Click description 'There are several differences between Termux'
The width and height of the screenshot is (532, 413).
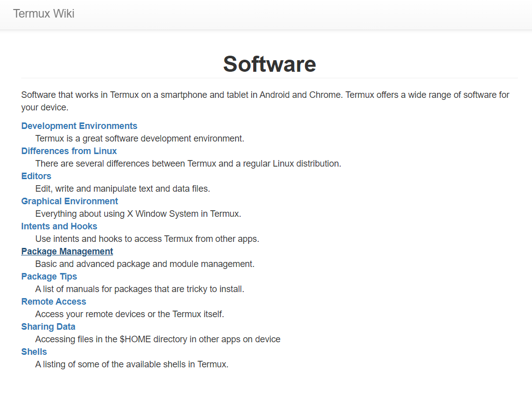coord(126,164)
